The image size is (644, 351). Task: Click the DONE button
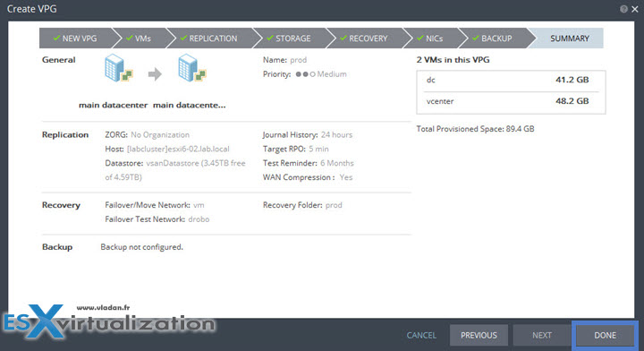pos(605,336)
